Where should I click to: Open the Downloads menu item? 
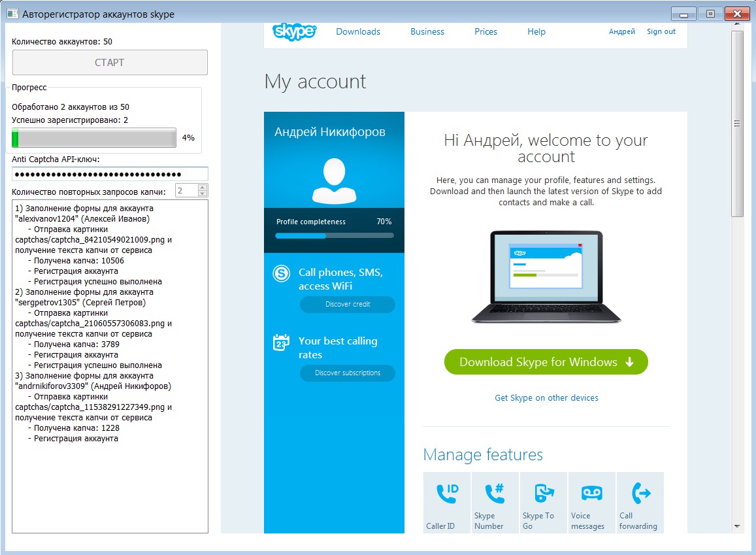coord(358,31)
